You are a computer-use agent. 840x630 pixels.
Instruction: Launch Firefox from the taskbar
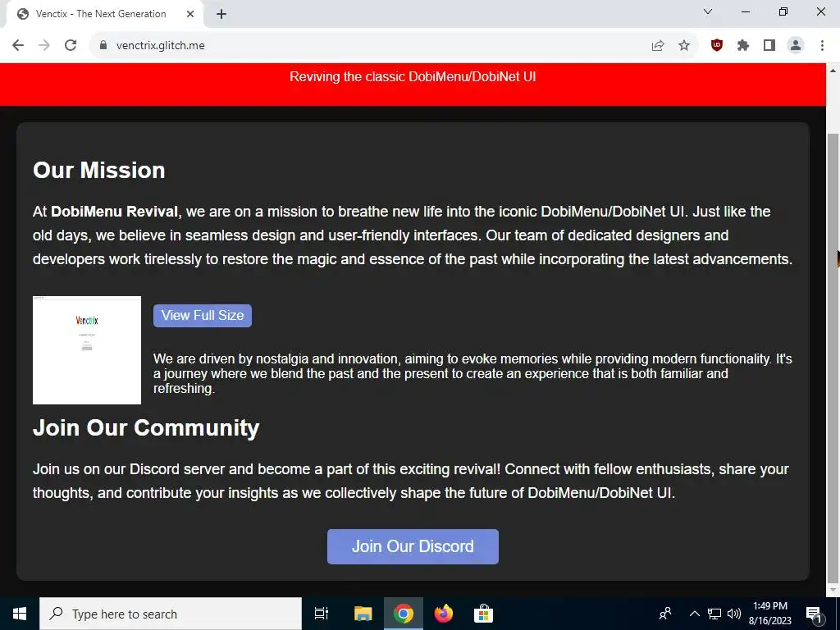coord(444,614)
